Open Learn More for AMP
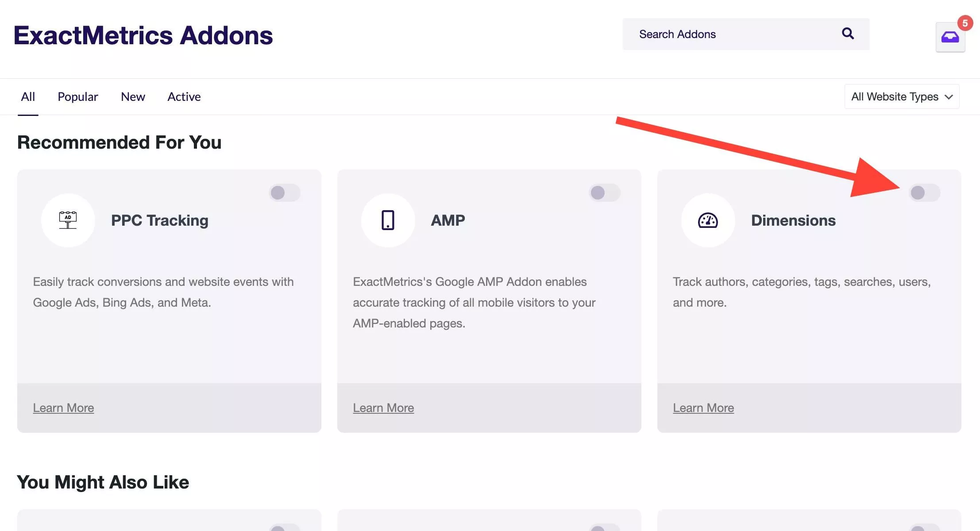 (x=383, y=408)
